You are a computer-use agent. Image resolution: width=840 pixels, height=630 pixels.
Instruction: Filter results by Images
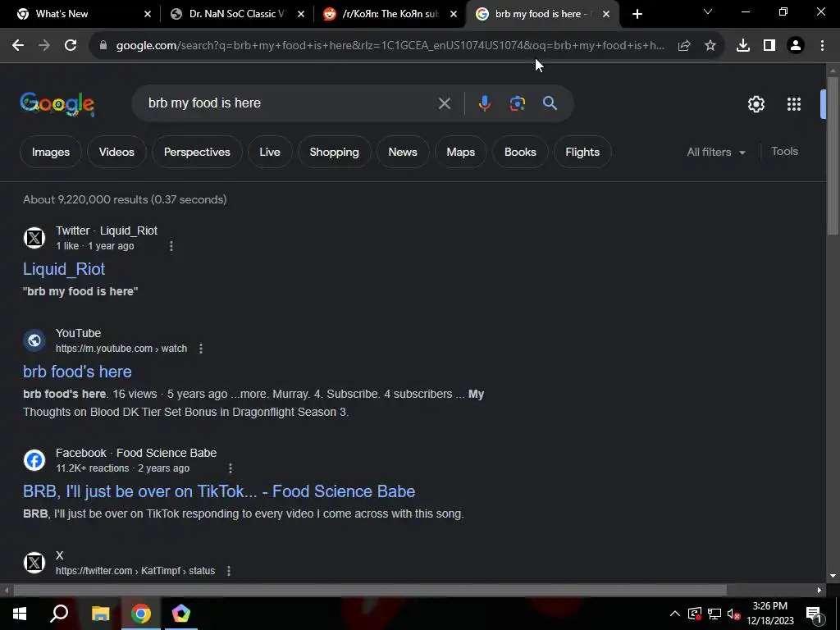51,152
